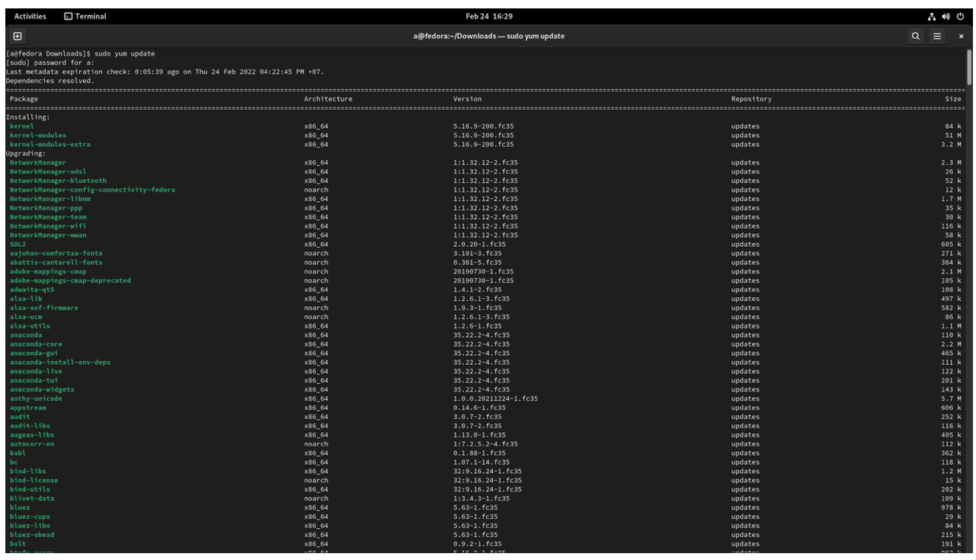This screenshot has width=976, height=560.
Task: Click the NetworkManager-team package name
Action: tap(48, 217)
